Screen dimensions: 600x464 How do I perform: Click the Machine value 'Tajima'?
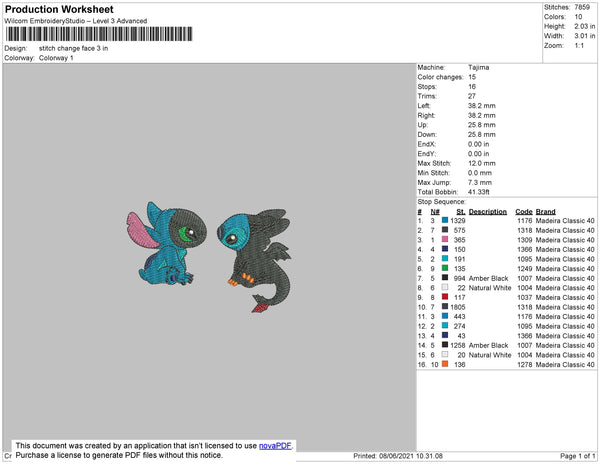(478, 67)
